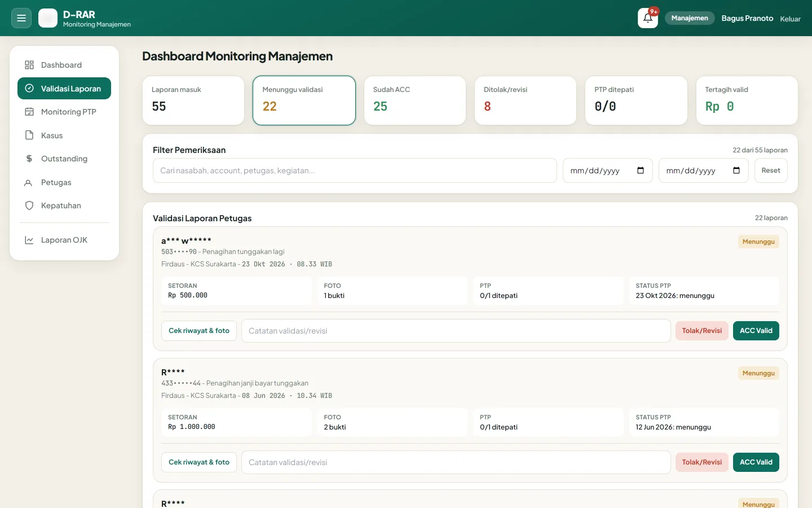Viewport: 812px width, 508px height.
Task: Click the Monitoring PTP calendar icon
Action: [29, 112]
